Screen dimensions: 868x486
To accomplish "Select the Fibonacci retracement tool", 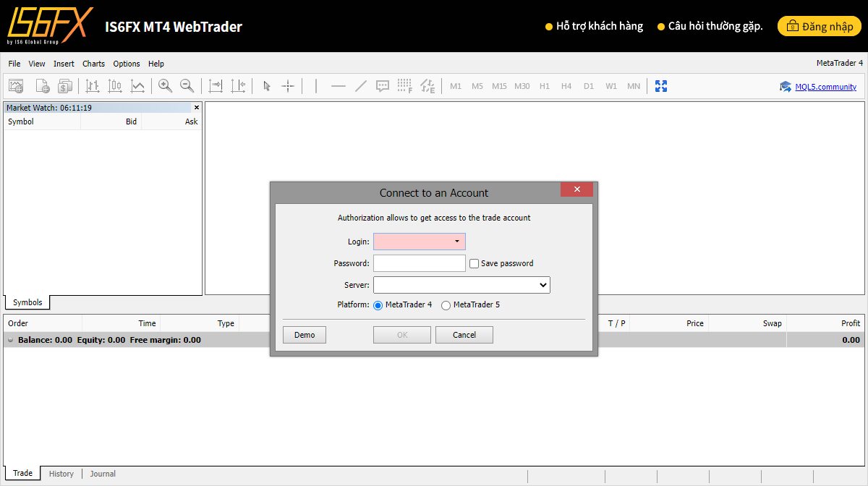I will 405,86.
